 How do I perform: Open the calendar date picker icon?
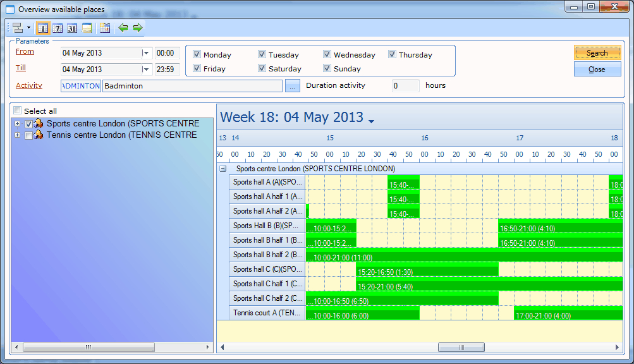[105, 28]
